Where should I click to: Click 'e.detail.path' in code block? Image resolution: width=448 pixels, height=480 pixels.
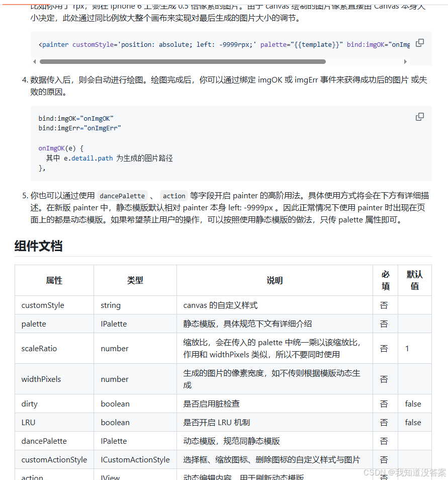pyautogui.click(x=88, y=158)
